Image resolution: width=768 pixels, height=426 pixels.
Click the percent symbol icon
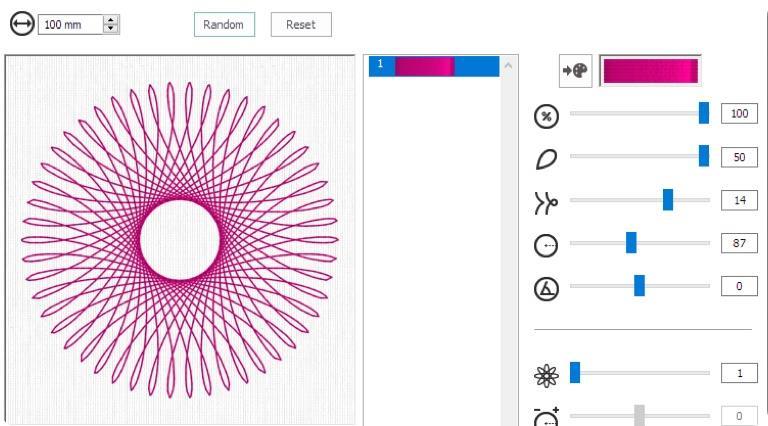tap(546, 114)
